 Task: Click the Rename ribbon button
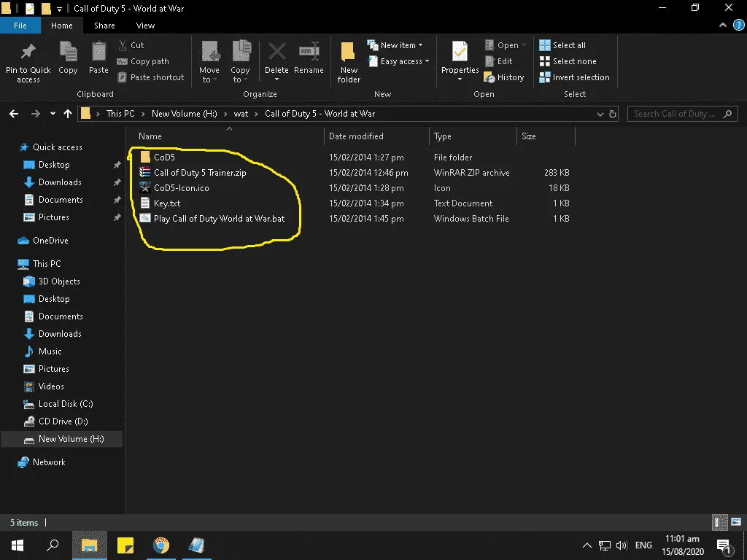pos(309,58)
